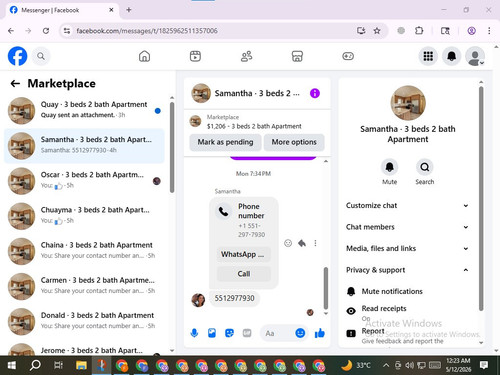Screen dimensions: 500x375
Task: Choose a sticker icon in composer
Action: point(229,333)
